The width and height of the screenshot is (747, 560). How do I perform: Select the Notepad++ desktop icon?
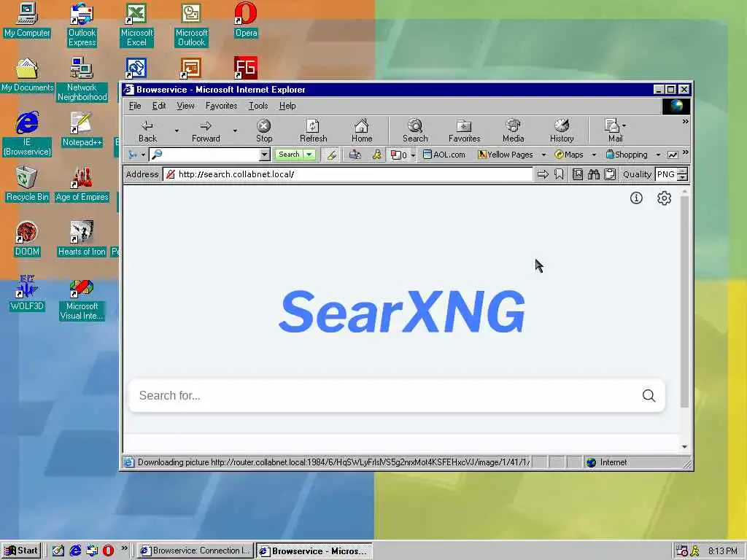(82, 130)
